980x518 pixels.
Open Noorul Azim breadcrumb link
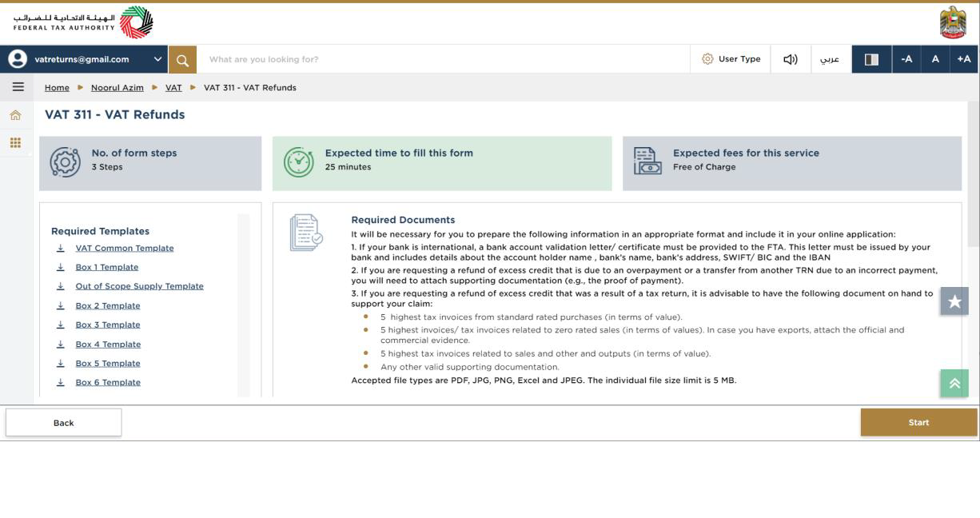click(117, 88)
